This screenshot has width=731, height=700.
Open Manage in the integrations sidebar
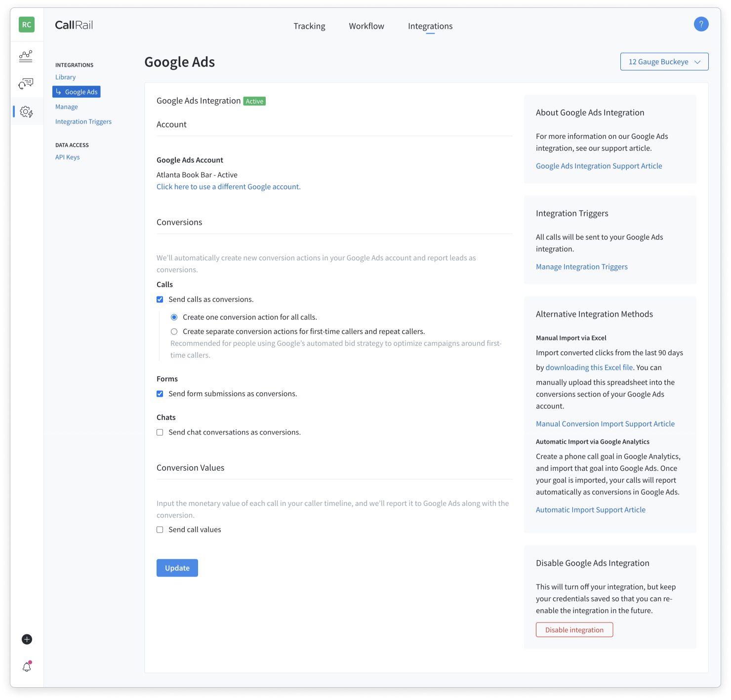tap(67, 107)
